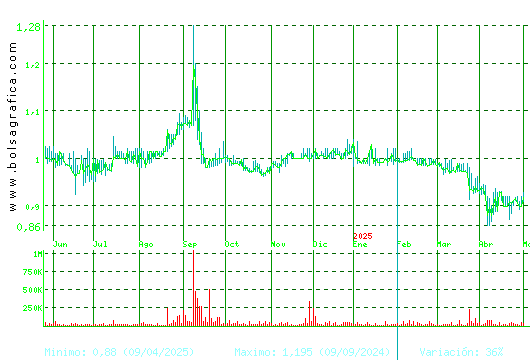Select the Dic month label
Screen dimensions: 530x360
(320, 244)
